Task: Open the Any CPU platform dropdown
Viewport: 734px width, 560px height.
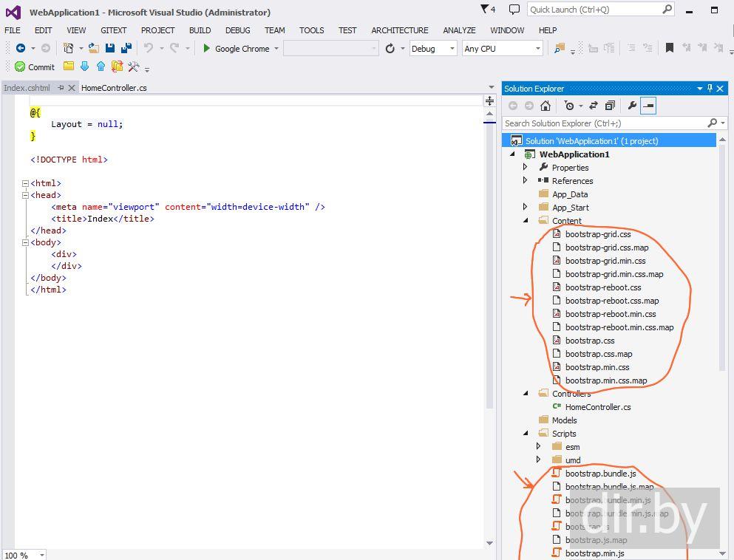Action: click(x=503, y=49)
